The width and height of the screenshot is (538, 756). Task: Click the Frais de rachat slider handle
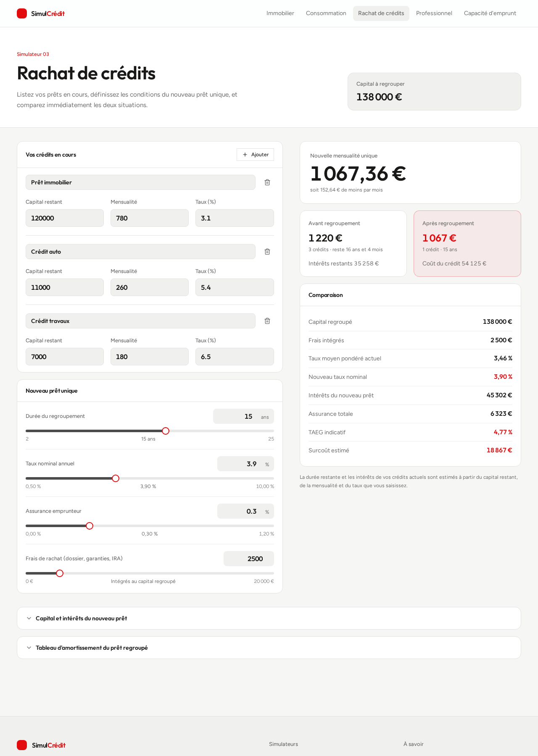(x=60, y=573)
